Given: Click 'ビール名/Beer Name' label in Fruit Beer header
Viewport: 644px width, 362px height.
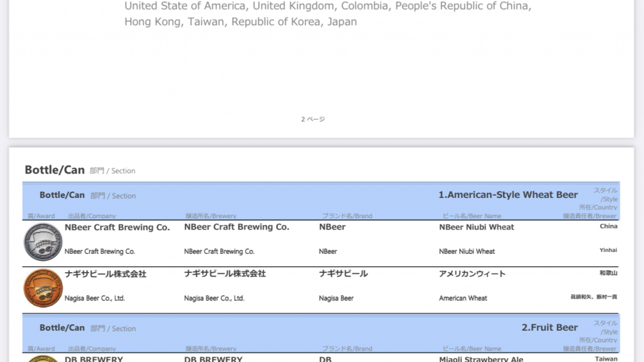Looking at the screenshot, I should coord(472,348).
